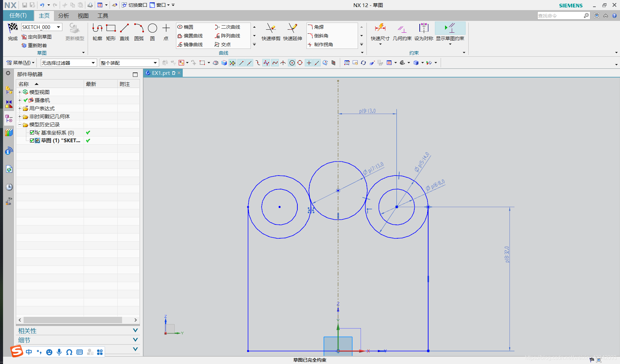The width and height of the screenshot is (620, 364).
Task: Choose Mirror Curve (镜像曲线)
Action: (190, 44)
